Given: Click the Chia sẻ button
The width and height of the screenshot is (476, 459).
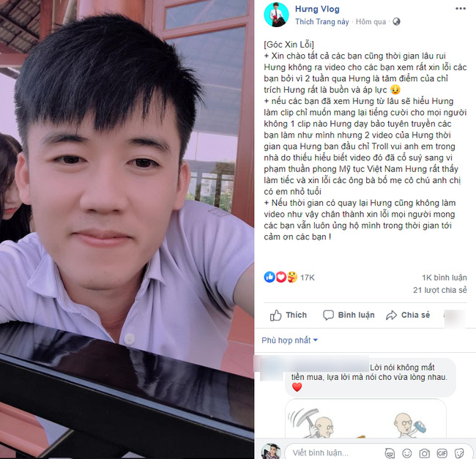Looking at the screenshot, I should [408, 316].
